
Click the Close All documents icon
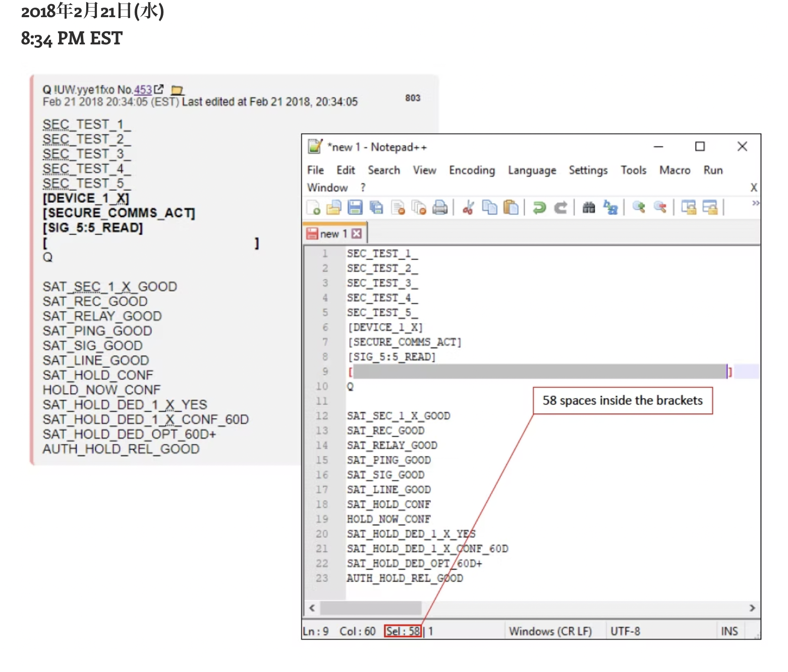(x=419, y=207)
